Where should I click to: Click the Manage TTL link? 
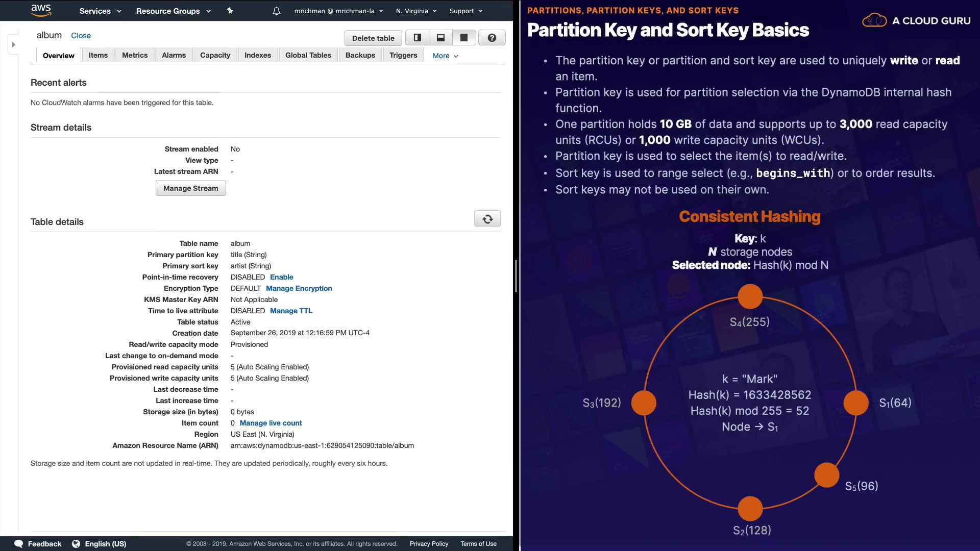291,311
